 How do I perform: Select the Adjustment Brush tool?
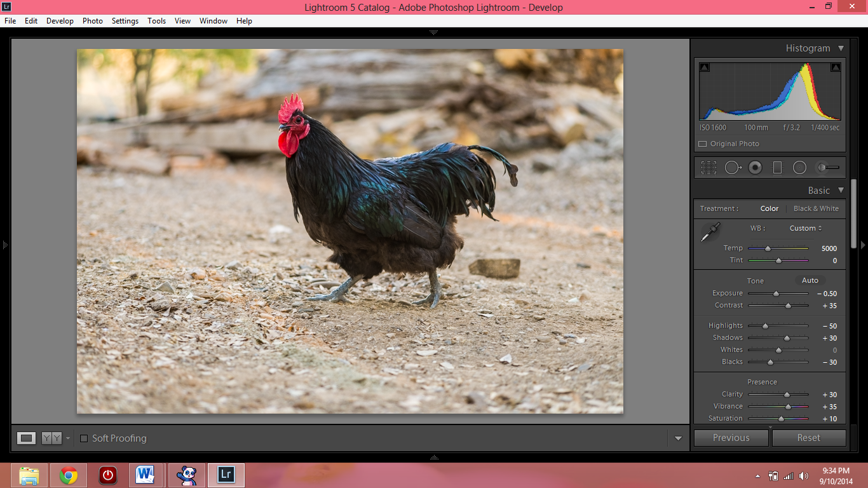828,168
